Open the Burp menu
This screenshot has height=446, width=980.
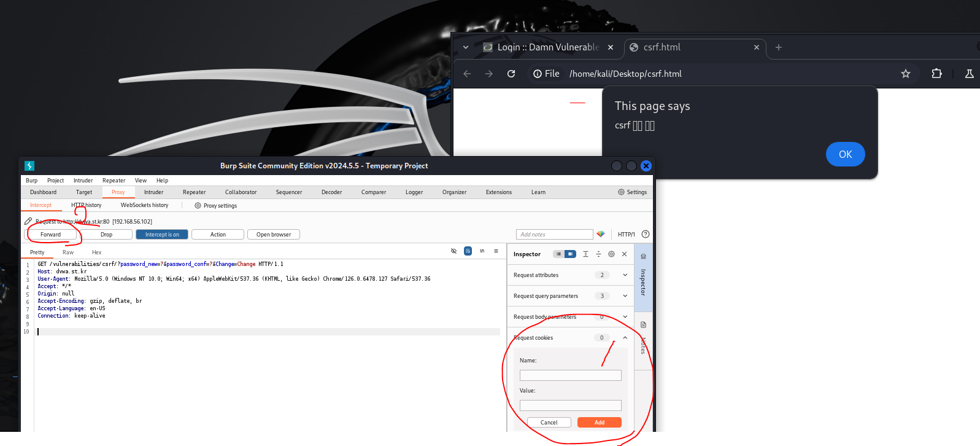click(x=32, y=181)
